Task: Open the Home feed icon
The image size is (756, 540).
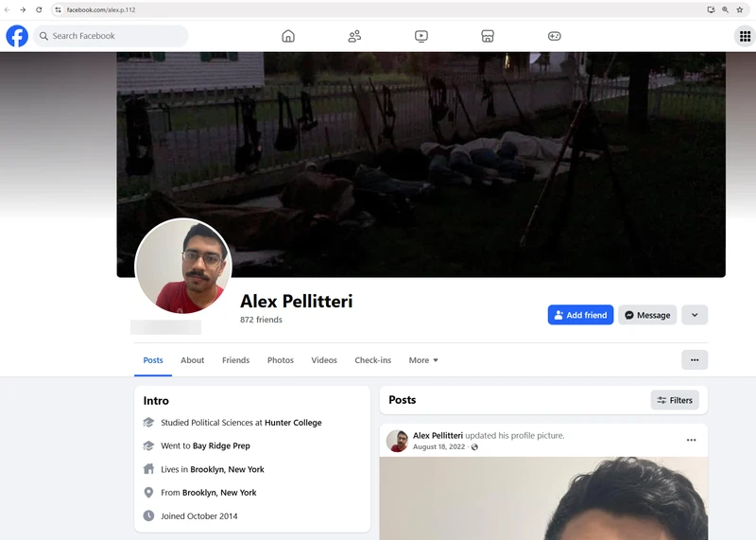Action: pyautogui.click(x=288, y=36)
